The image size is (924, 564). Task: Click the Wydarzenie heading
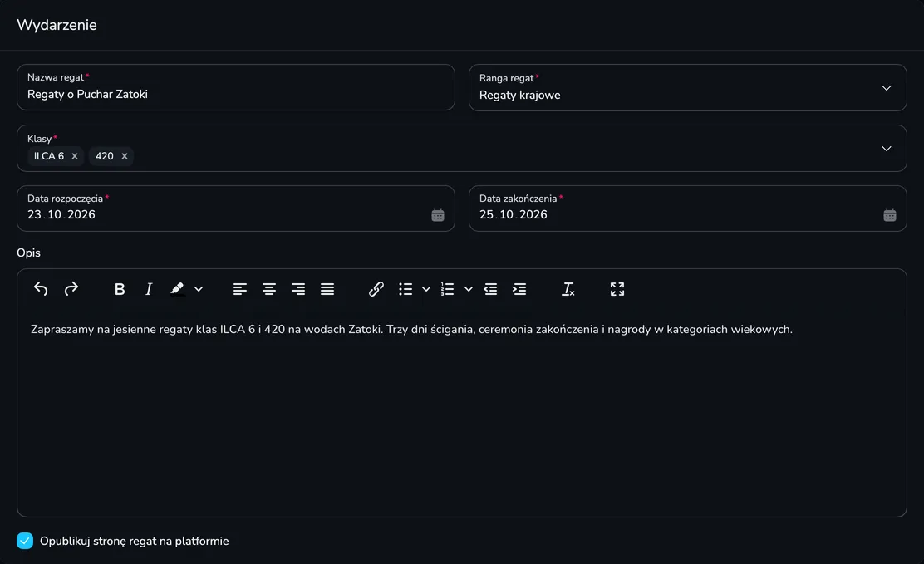(x=57, y=25)
